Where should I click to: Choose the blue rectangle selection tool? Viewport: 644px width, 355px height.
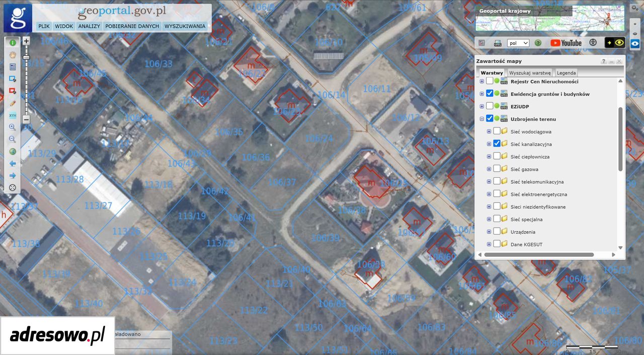[x=13, y=79]
